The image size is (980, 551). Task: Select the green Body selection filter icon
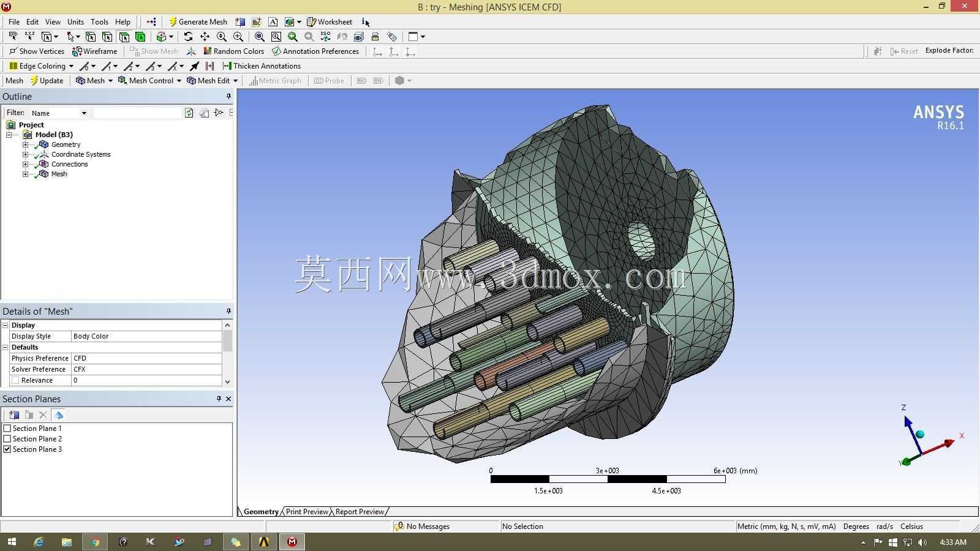tap(140, 37)
